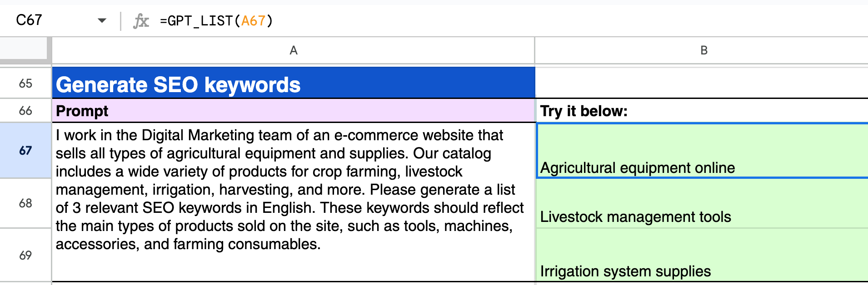Select the Irrigation system supplies cell
This screenshot has height=285, width=868.
click(x=702, y=256)
